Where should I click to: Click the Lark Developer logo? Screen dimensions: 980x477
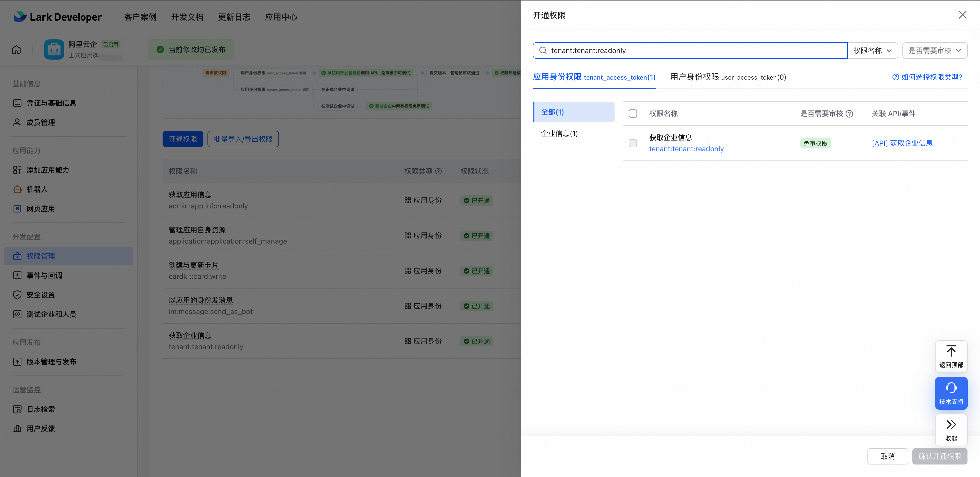tap(57, 17)
